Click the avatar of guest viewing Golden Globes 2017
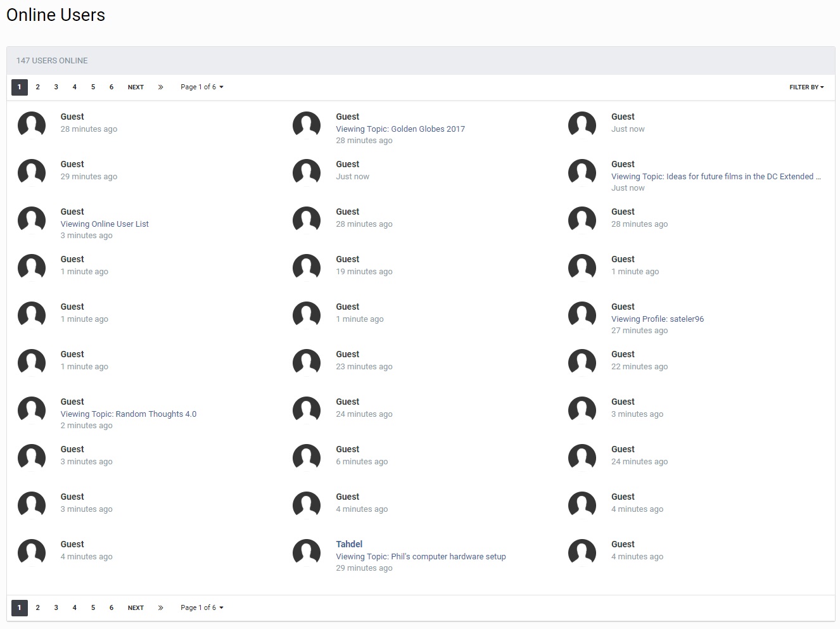The height and width of the screenshot is (629, 840). (x=307, y=125)
